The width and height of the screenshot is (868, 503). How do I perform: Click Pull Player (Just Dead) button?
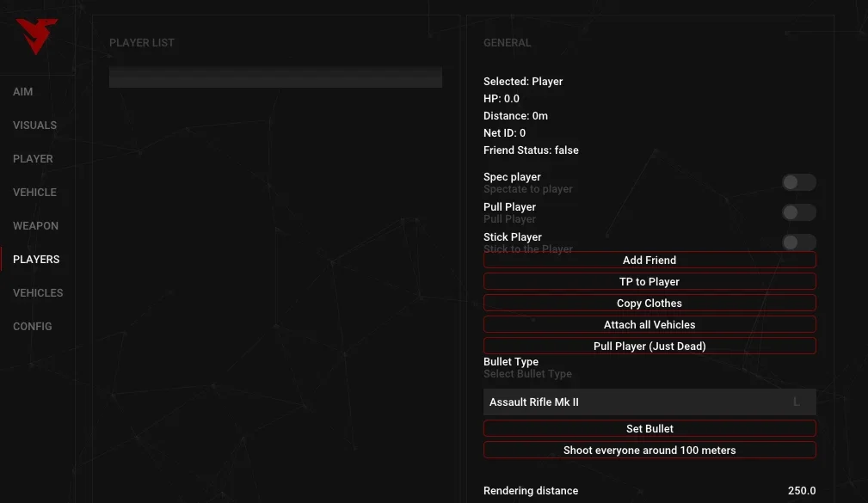649,347
